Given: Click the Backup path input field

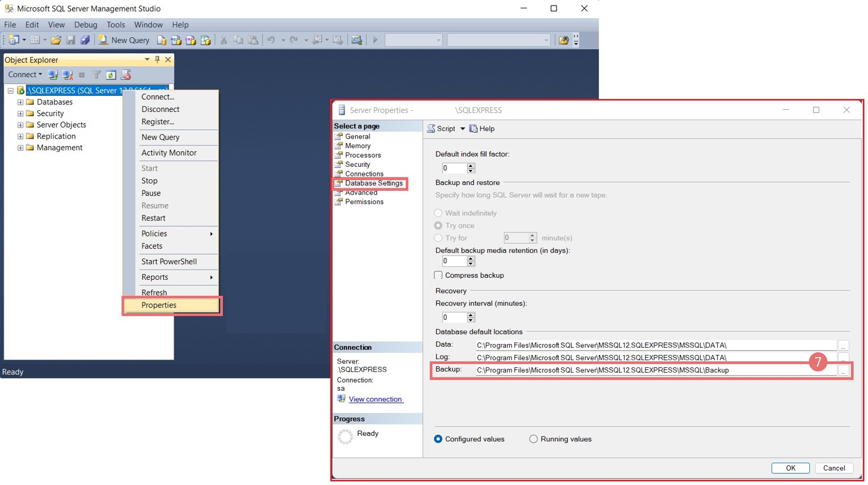Looking at the screenshot, I should point(655,370).
